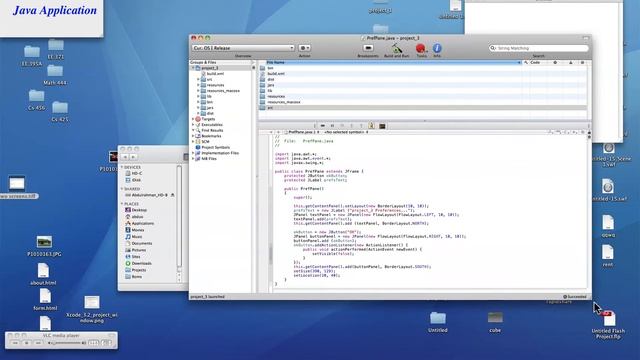Click the red Tasks stop icon

pos(421,49)
